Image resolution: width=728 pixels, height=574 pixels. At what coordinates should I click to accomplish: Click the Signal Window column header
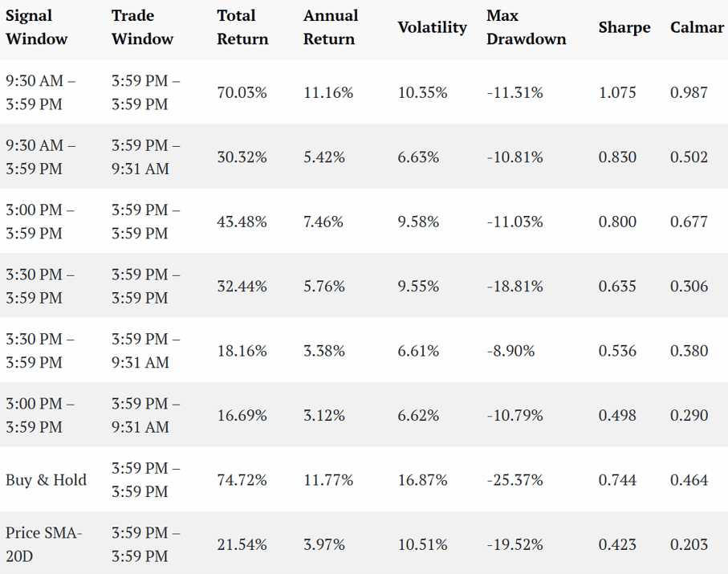[37, 27]
